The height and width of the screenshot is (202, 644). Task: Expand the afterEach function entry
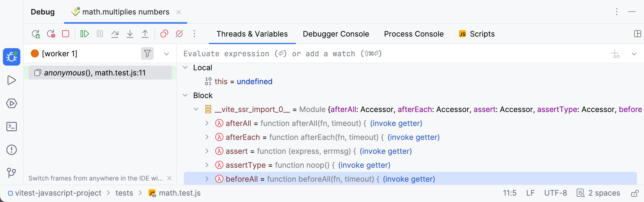[x=207, y=137]
